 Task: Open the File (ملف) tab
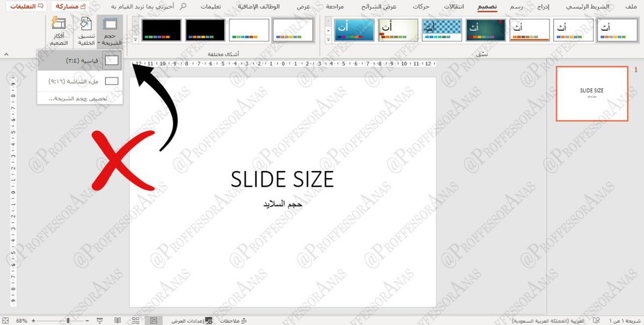tap(631, 6)
